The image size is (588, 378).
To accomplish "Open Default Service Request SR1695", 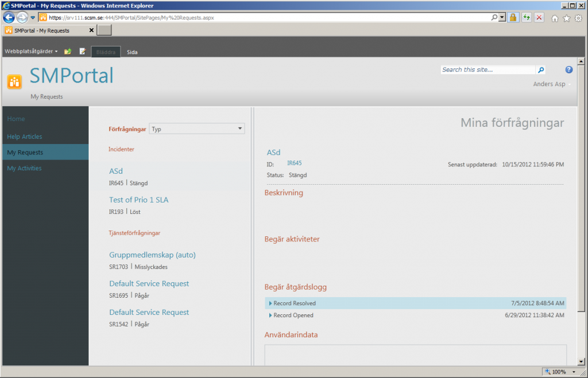I will [x=149, y=283].
